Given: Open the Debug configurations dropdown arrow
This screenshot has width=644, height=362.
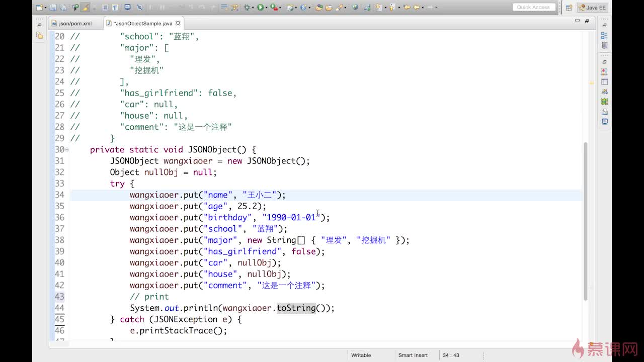Looking at the screenshot, I should 253,8.
